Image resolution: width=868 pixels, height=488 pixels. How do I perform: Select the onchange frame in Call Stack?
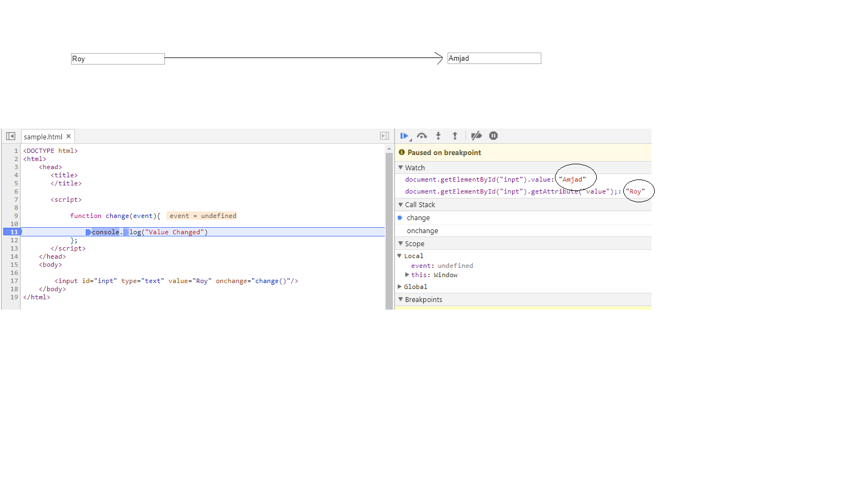click(x=422, y=230)
